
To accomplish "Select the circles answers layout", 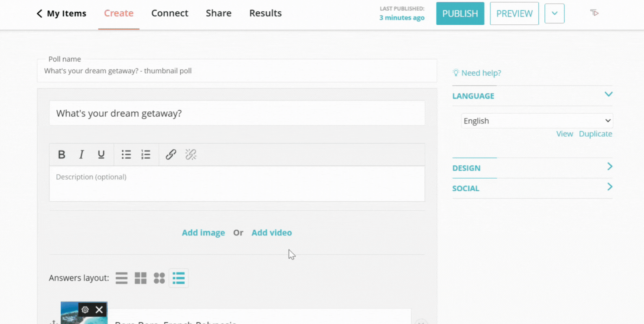I will point(159,278).
